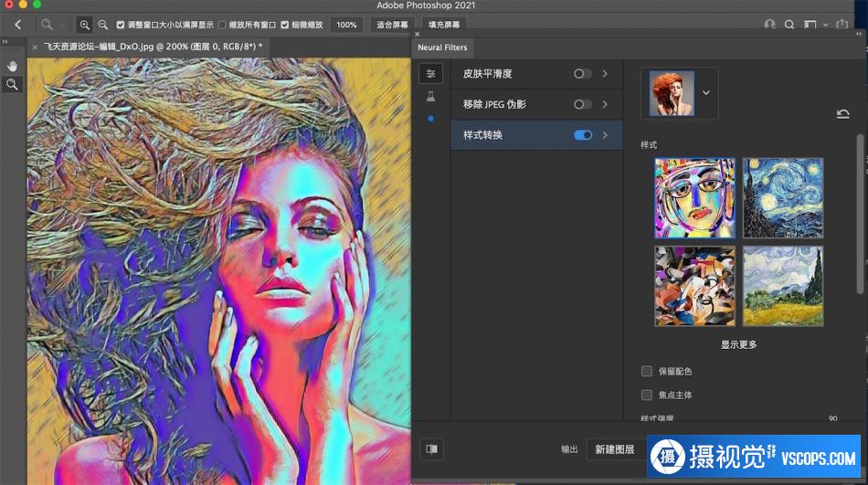Turn off the 样式转换 toggle
The width and height of the screenshot is (868, 485).
click(583, 135)
